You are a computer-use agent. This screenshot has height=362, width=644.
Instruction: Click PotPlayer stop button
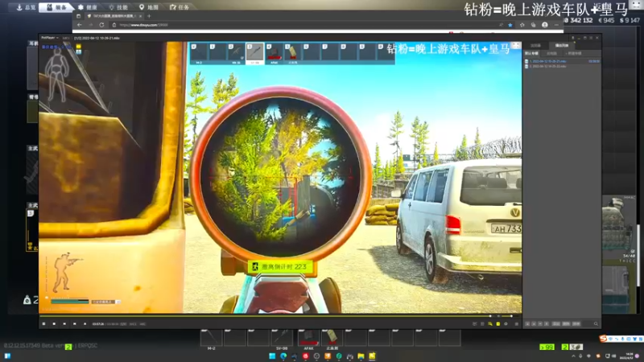click(x=54, y=324)
